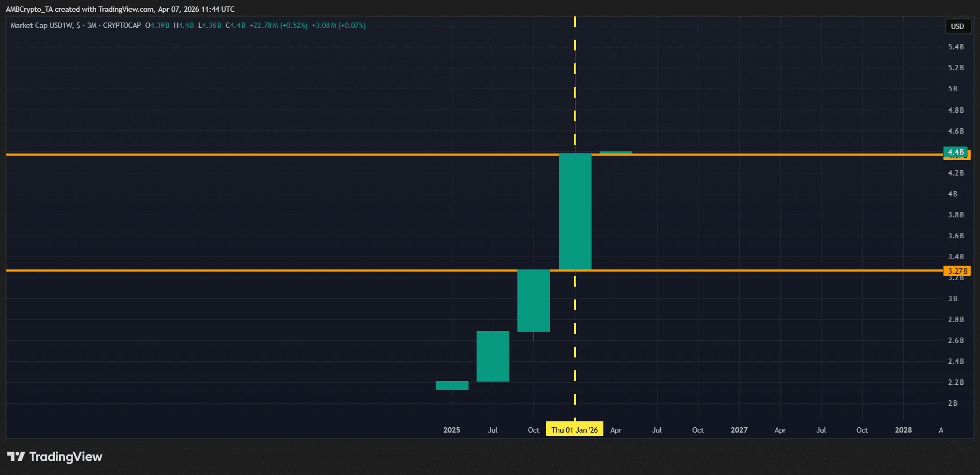
Task: Click the yellow Thu 01 Jan '26 date label
Action: click(x=574, y=429)
